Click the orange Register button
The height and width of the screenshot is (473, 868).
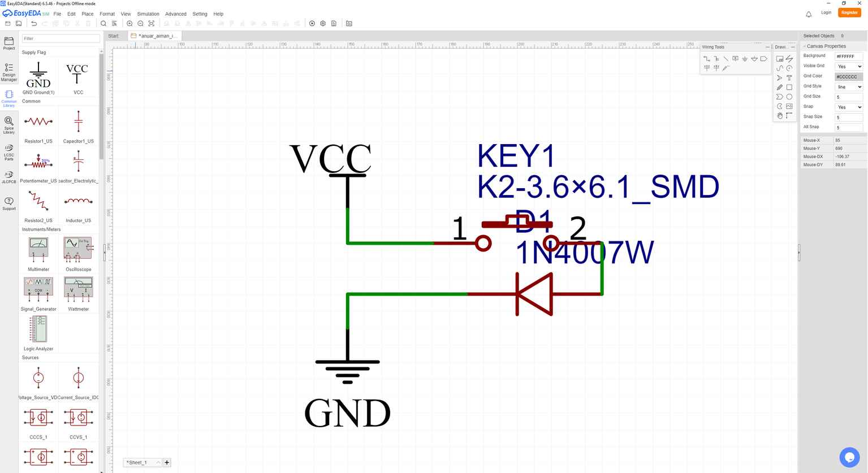point(849,12)
